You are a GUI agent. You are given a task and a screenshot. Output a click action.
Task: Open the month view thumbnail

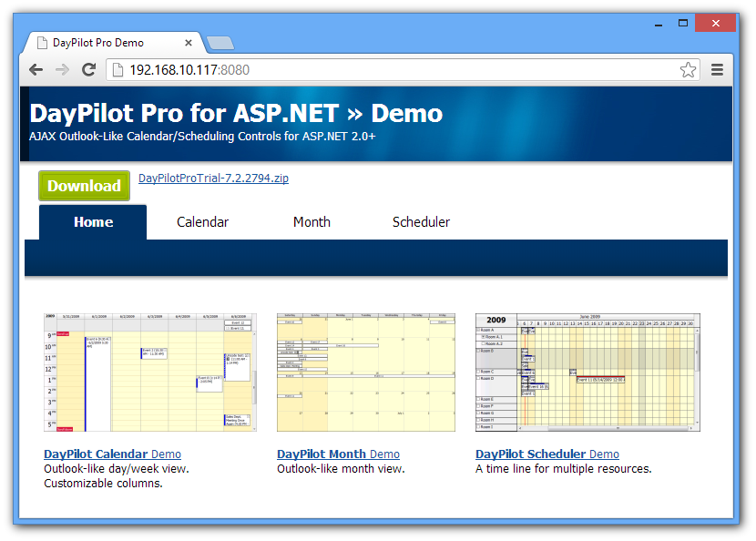click(x=366, y=373)
